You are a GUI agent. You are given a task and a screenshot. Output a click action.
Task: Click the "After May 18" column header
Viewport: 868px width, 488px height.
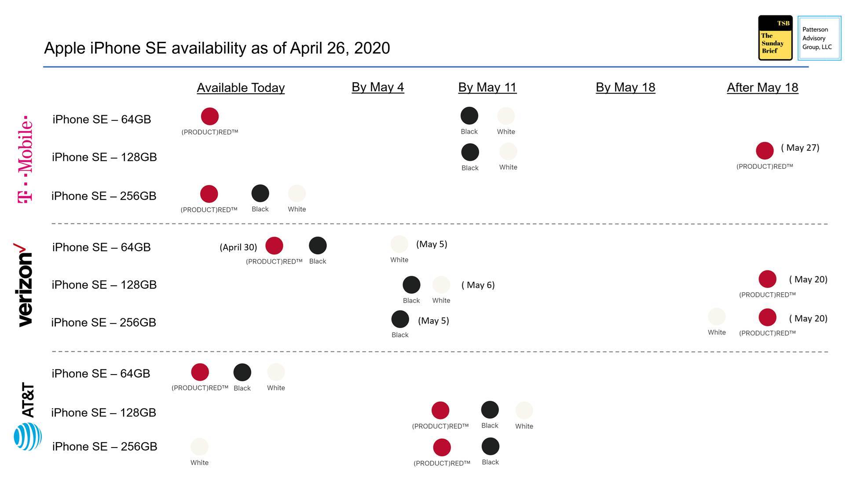[x=762, y=87]
